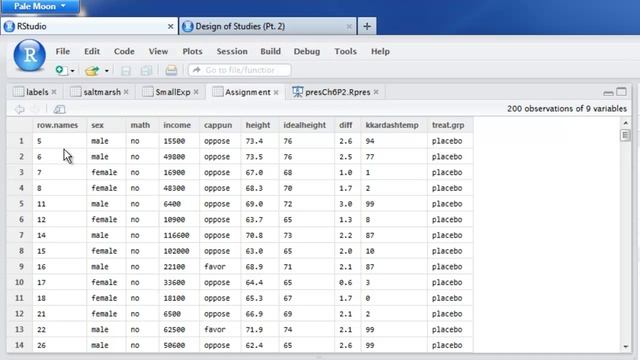Click the forward navigation arrow icon
The image size is (640, 360).
click(x=35, y=109)
